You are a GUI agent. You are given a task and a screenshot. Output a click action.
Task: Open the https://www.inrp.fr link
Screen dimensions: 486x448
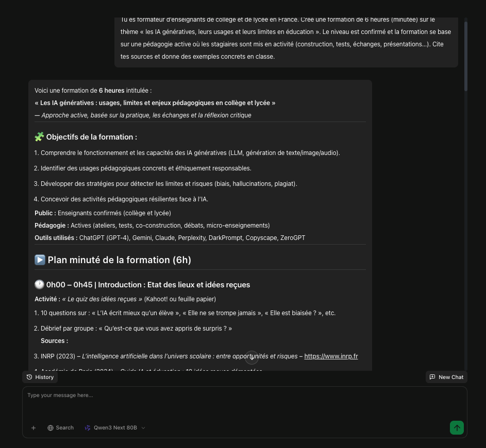(x=331, y=356)
